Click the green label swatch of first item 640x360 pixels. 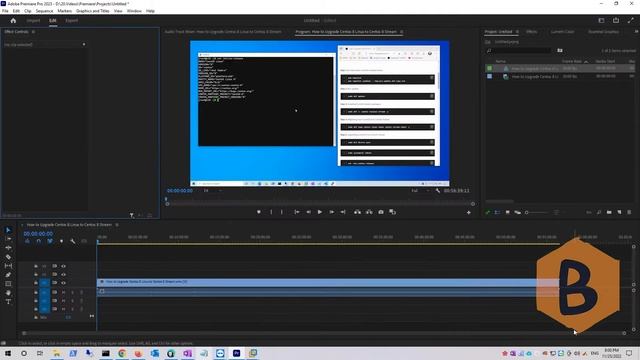489,69
